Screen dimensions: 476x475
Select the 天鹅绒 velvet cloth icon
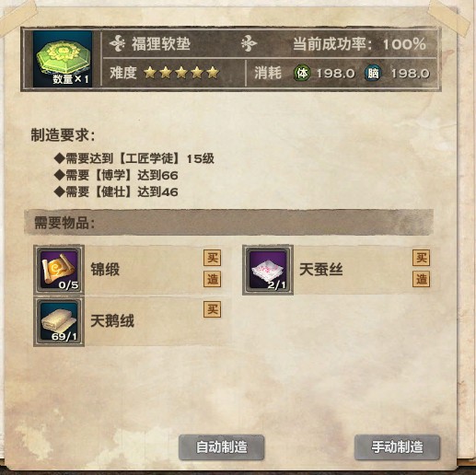(59, 321)
